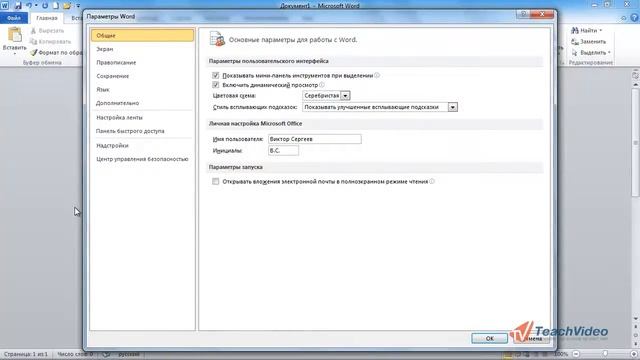This screenshot has height=360, width=640.
Task: Select the Экран category
Action: click(142, 49)
